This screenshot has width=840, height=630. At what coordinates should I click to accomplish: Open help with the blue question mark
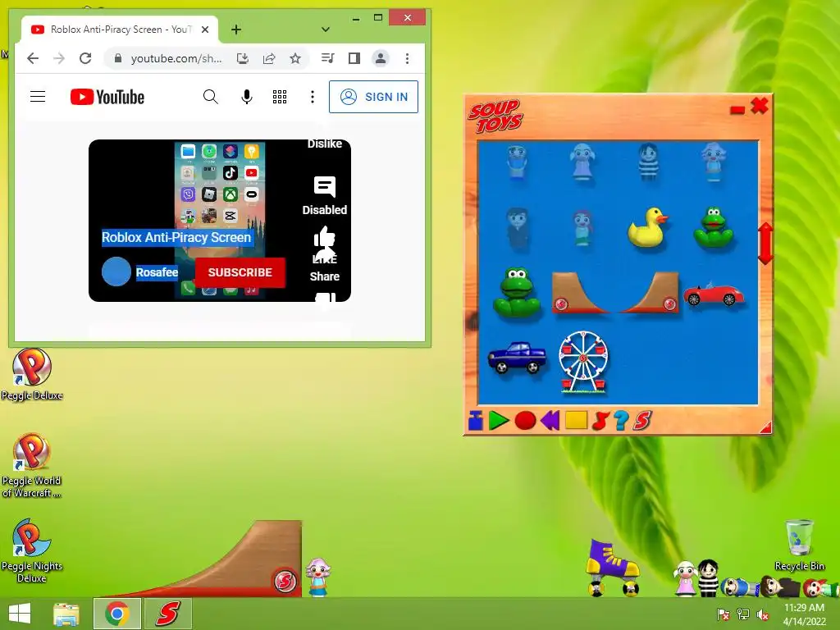pos(621,421)
